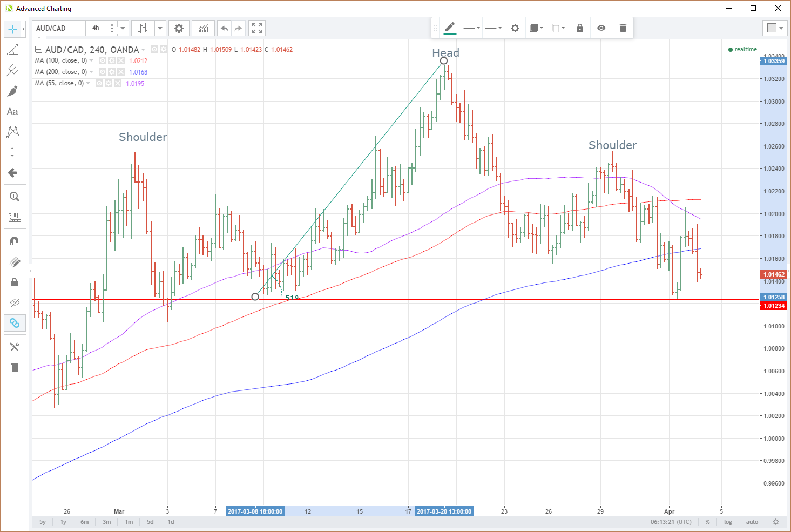Toggle log scale mode
The image size is (791, 532).
coord(728,522)
